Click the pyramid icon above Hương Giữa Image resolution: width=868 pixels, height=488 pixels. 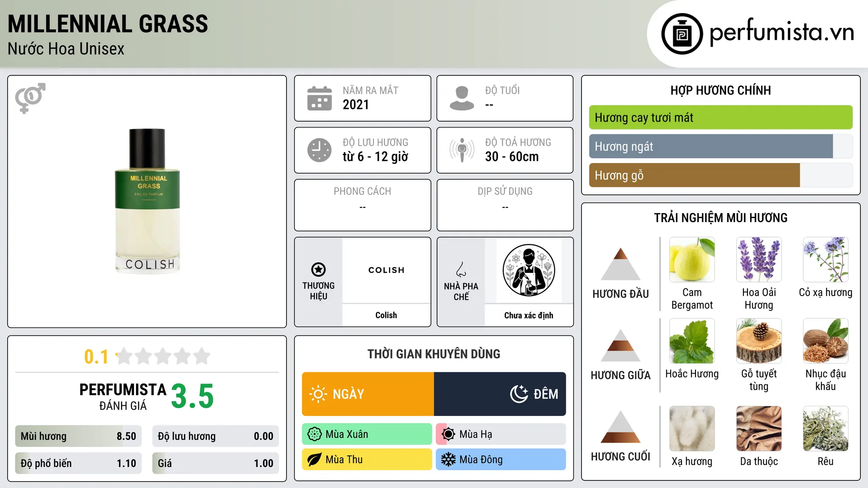click(x=620, y=345)
